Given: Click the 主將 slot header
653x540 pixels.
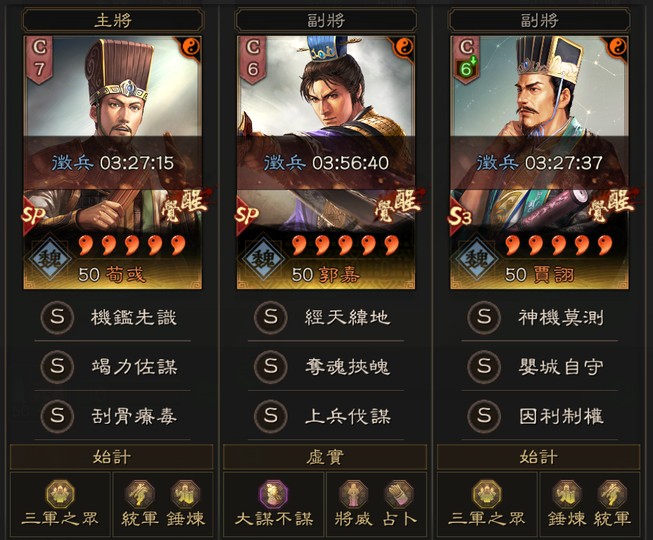Looking at the screenshot, I should tap(113, 20).
